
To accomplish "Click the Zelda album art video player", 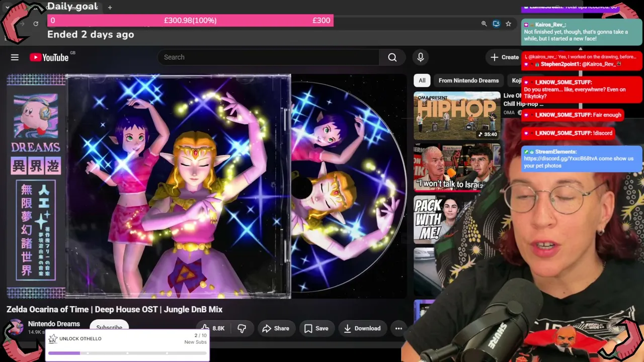I will (206, 187).
